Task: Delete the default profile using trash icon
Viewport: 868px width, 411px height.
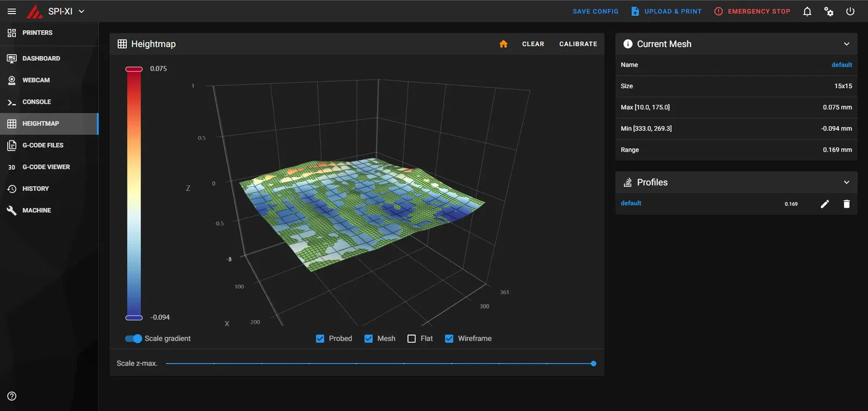Action: (x=846, y=204)
